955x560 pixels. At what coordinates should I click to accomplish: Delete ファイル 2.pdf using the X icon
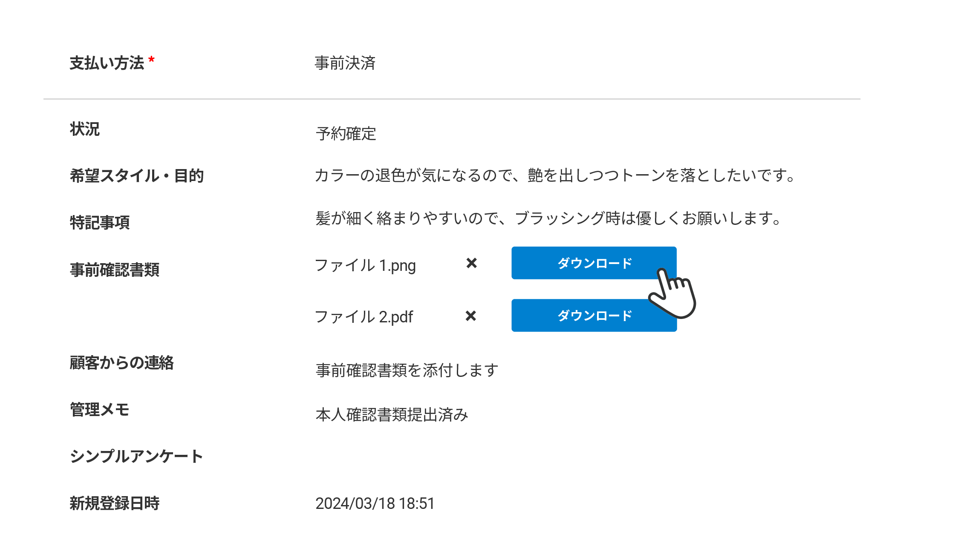point(470,316)
